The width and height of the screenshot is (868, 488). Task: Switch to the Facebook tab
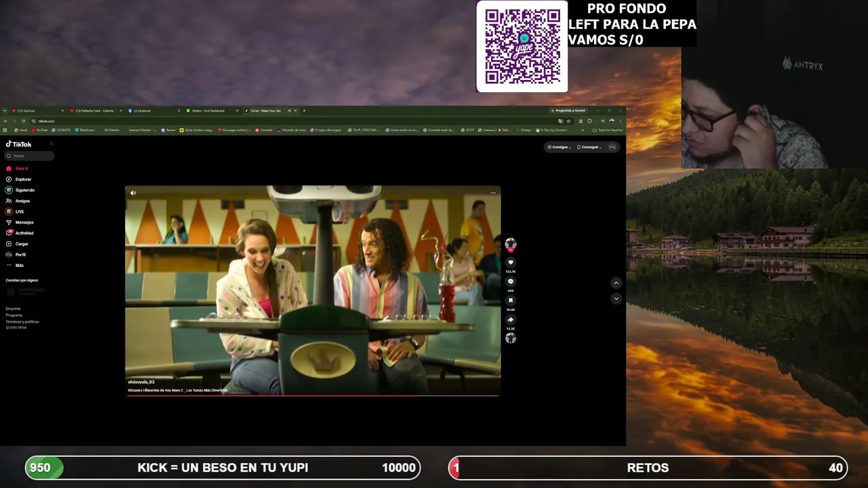click(155, 110)
